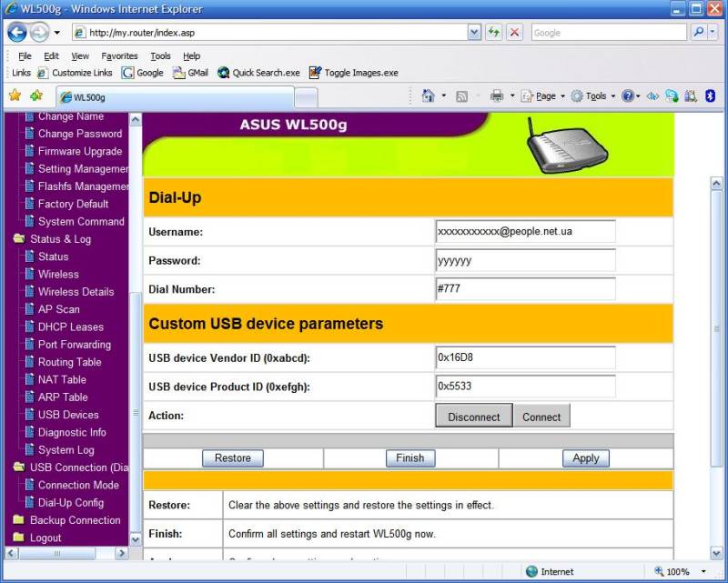Click the Stop loading icon
The height and width of the screenshot is (583, 728).
coord(514,33)
